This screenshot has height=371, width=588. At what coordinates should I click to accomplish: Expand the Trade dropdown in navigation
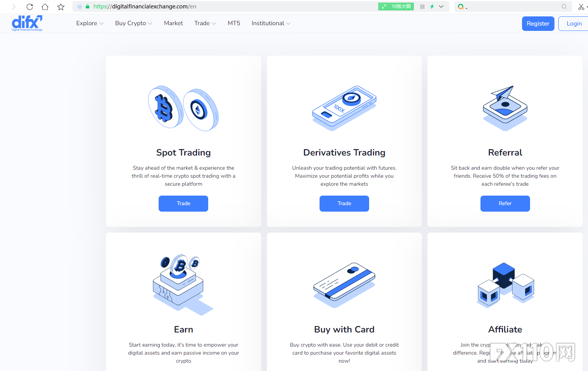click(205, 23)
